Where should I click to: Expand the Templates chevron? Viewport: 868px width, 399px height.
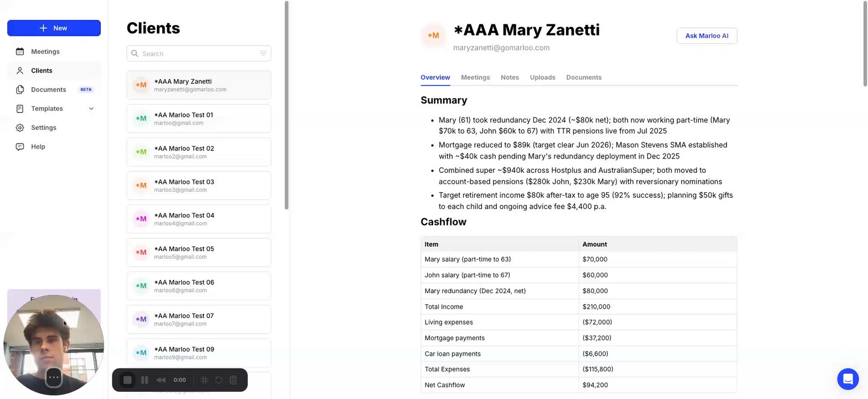point(91,109)
